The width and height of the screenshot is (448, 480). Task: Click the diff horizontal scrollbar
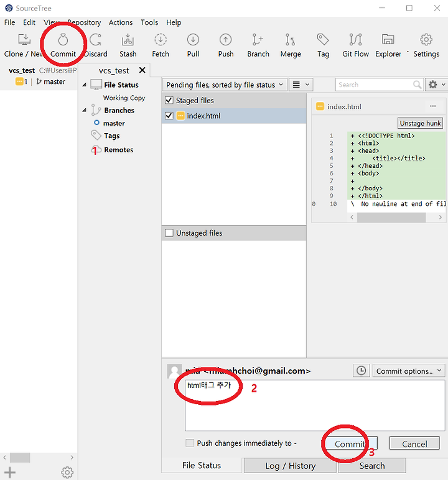(391, 218)
